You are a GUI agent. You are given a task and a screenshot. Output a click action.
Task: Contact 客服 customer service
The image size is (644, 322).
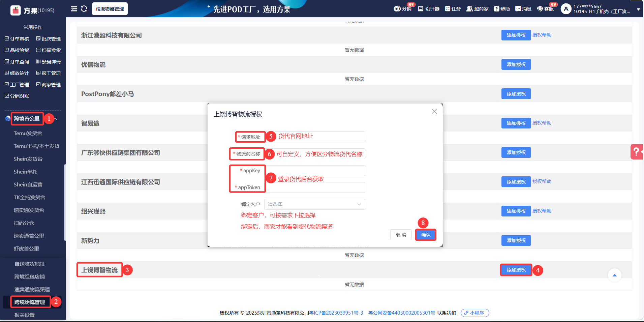(546, 9)
